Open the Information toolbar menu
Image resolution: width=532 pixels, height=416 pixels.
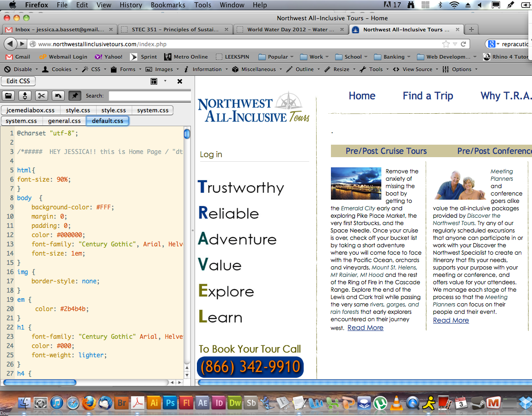click(x=206, y=69)
